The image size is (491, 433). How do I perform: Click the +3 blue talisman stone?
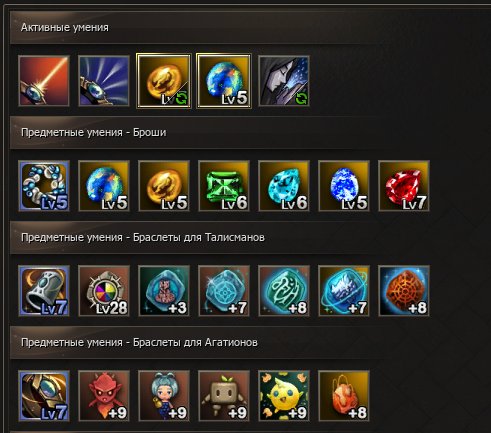pyautogui.click(x=164, y=291)
